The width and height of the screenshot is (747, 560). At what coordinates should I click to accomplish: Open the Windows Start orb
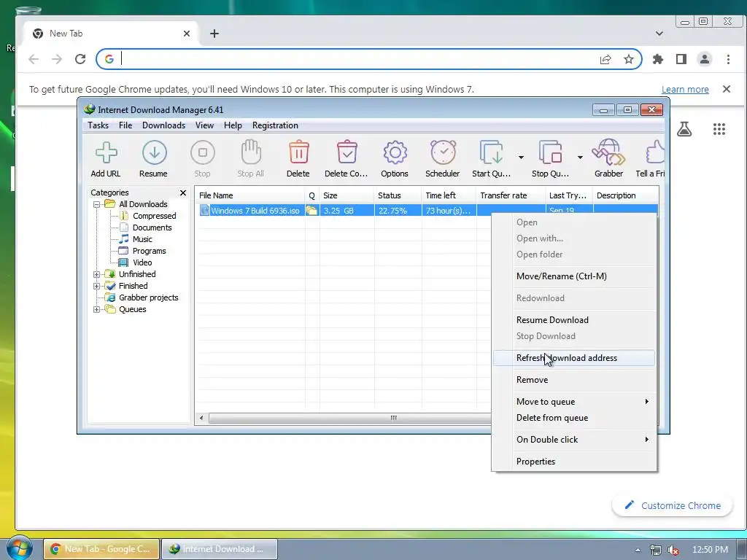[19, 548]
